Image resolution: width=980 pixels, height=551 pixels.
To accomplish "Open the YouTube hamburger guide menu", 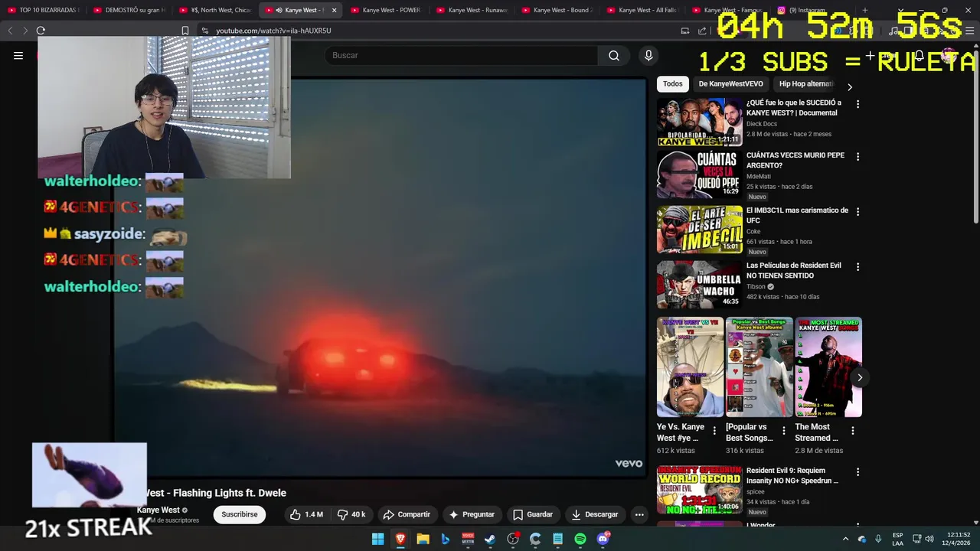I will 18,55.
